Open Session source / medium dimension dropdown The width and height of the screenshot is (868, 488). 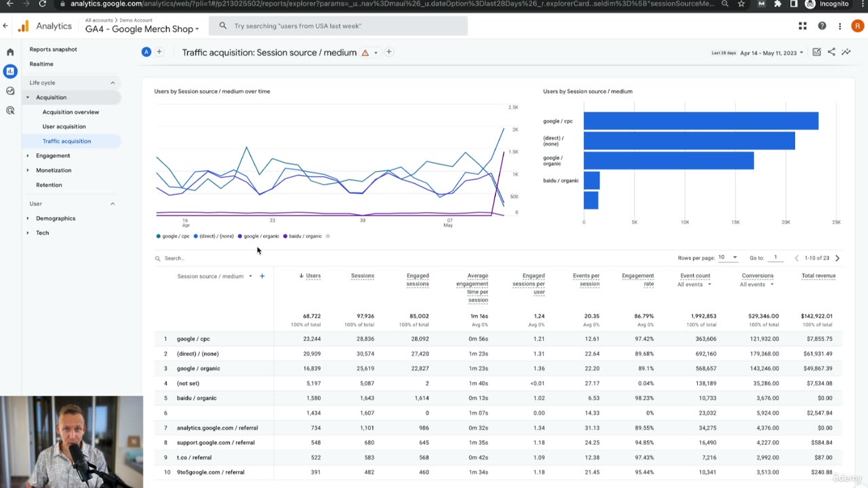click(x=214, y=276)
